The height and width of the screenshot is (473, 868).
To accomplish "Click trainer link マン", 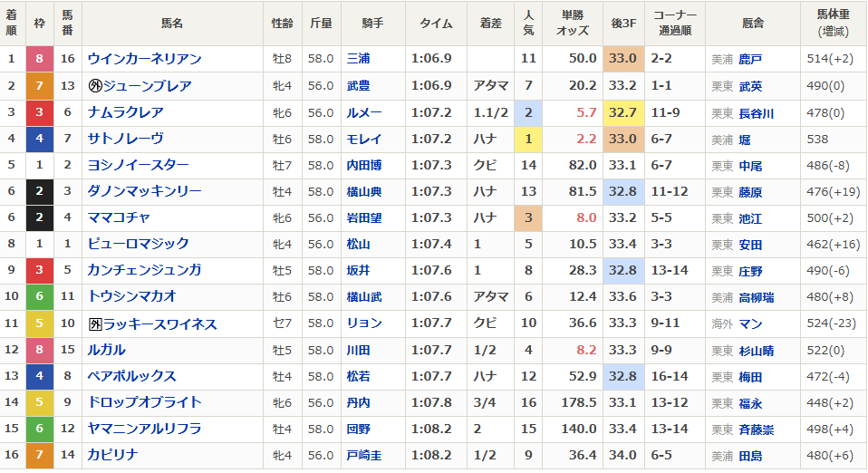I will click(750, 324).
